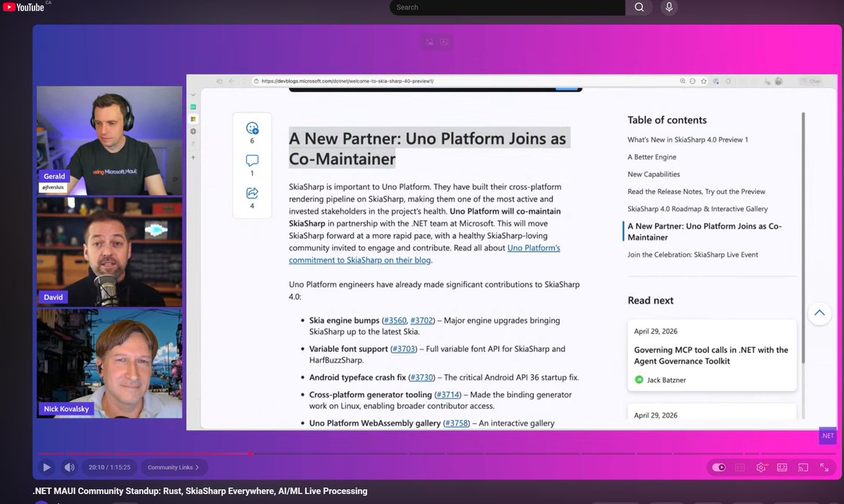844x504 pixels.
Task: Select A New Partner contents entry
Action: (x=705, y=232)
